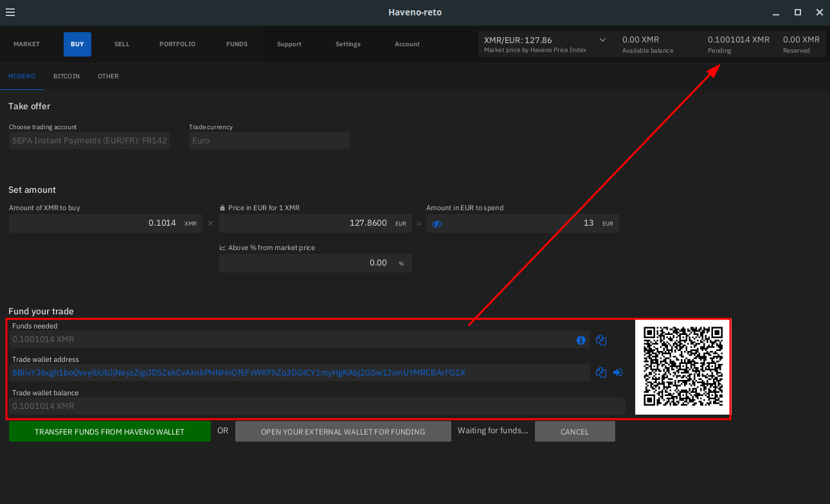Select the Other currency tab
Screen dimensions: 830x504
[x=108, y=76]
